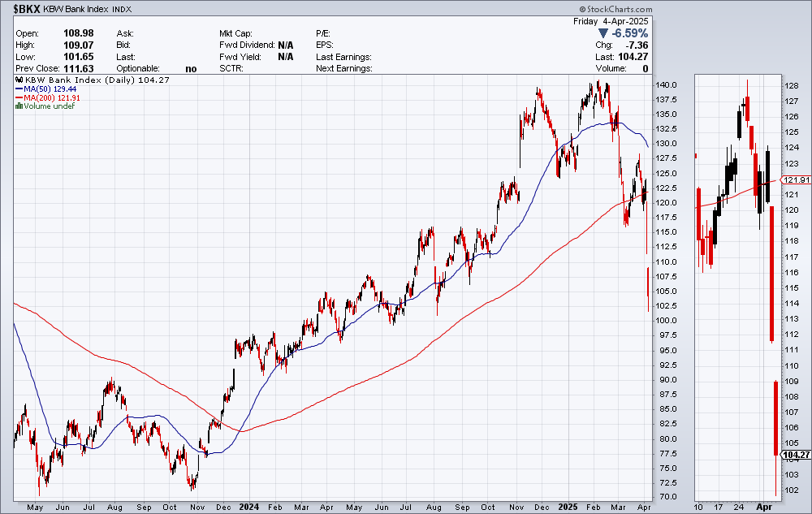Click the 128 label on zoom axis
Image resolution: width=812 pixels, height=514 pixels.
791,86
